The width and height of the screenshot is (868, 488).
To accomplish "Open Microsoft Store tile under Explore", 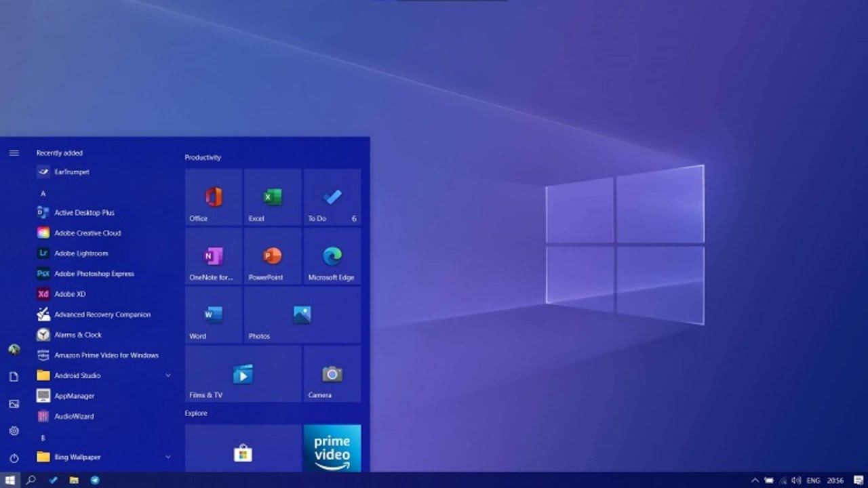I will pyautogui.click(x=243, y=448).
